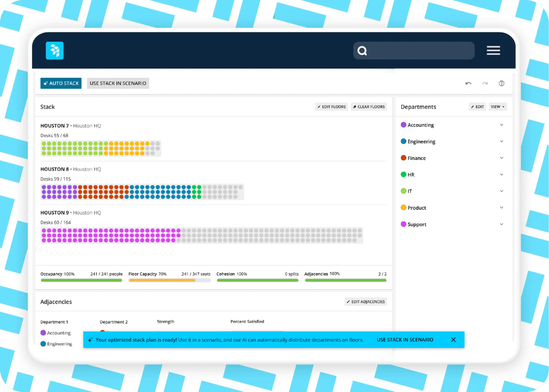The height and width of the screenshot is (392, 549).
Task: Expand the Engineering department chevron
Action: pos(501,142)
